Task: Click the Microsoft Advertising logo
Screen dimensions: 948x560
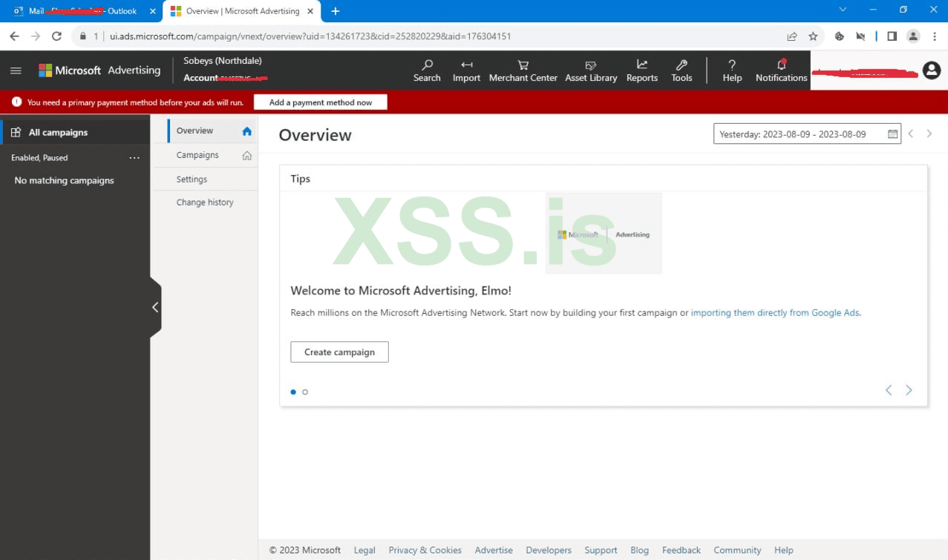Action: 99,70
